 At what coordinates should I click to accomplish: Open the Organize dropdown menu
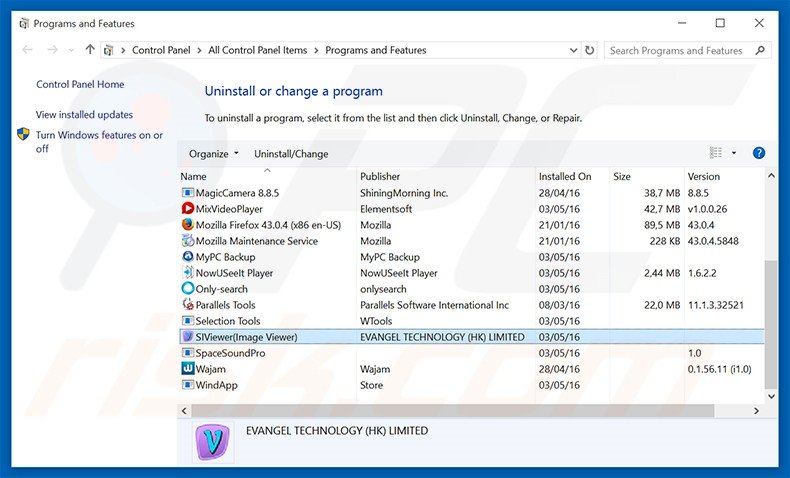pyautogui.click(x=214, y=154)
